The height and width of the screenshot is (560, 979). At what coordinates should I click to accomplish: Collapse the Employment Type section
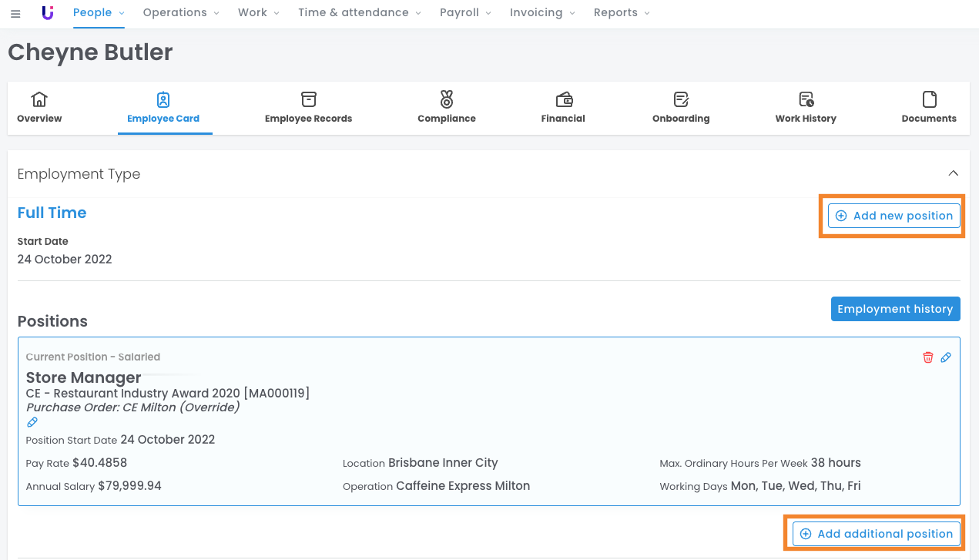(x=953, y=173)
